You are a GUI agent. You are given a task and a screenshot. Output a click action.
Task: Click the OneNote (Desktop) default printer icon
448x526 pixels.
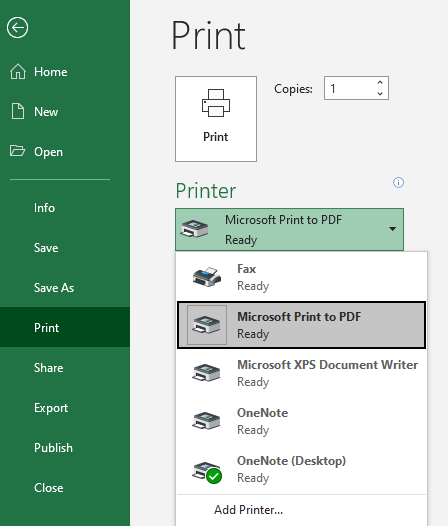(x=207, y=472)
